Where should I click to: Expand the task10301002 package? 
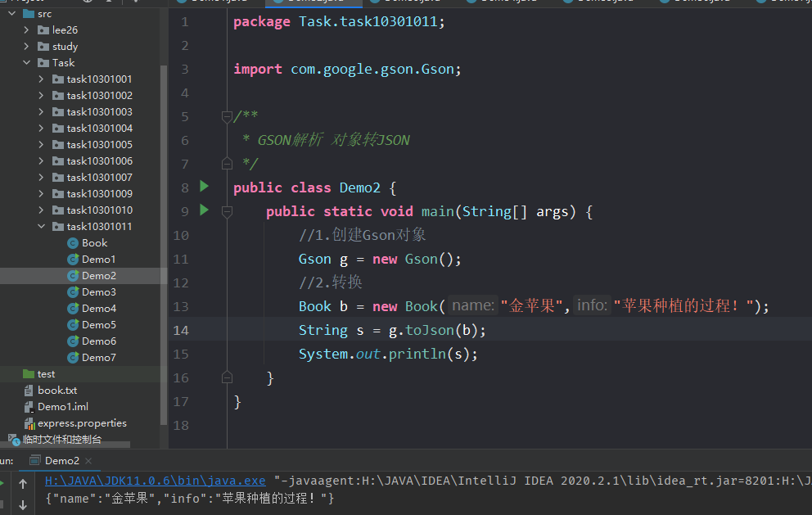coord(41,95)
